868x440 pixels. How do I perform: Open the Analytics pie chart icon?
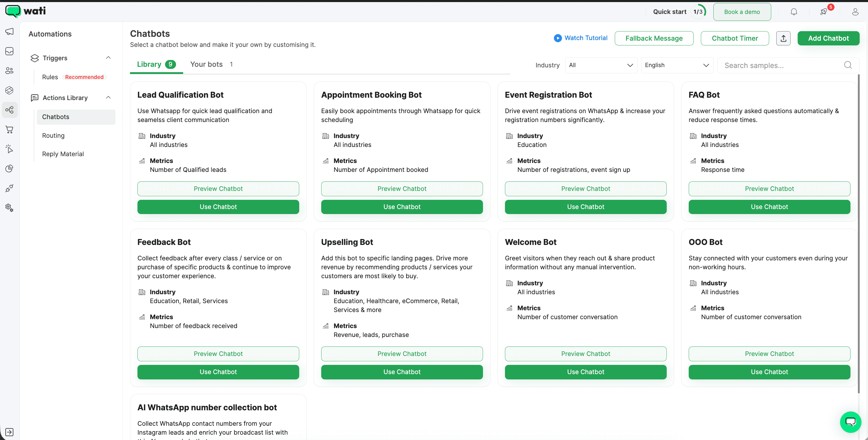pos(9,168)
